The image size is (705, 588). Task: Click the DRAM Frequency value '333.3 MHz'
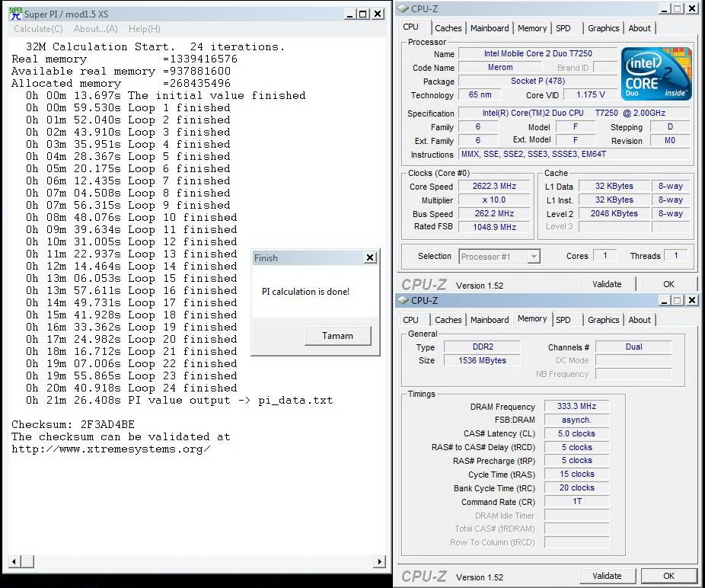click(576, 406)
